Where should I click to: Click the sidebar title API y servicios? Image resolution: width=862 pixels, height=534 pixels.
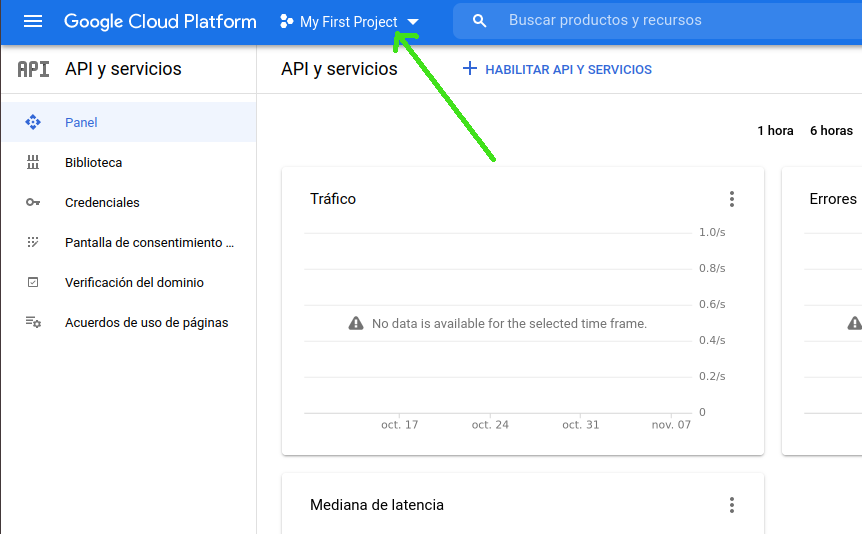coord(123,69)
